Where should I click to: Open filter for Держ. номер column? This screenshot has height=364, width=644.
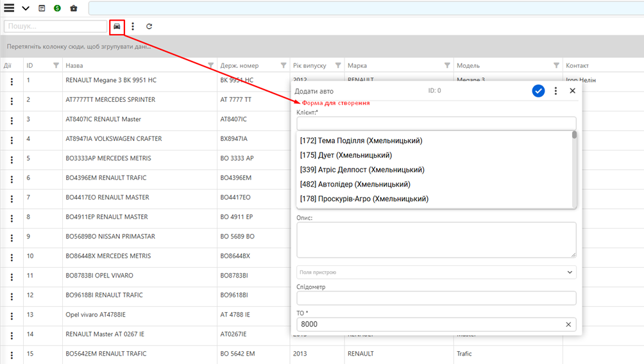(x=284, y=65)
